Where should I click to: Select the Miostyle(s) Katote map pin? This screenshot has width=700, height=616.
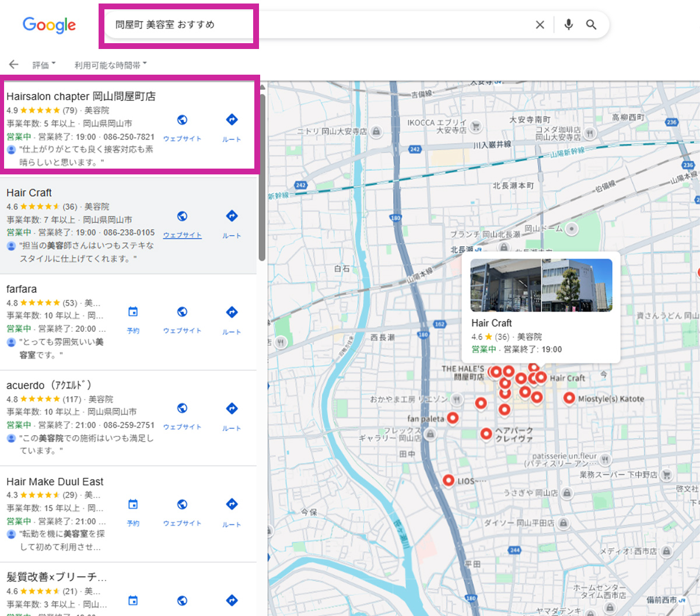569,398
